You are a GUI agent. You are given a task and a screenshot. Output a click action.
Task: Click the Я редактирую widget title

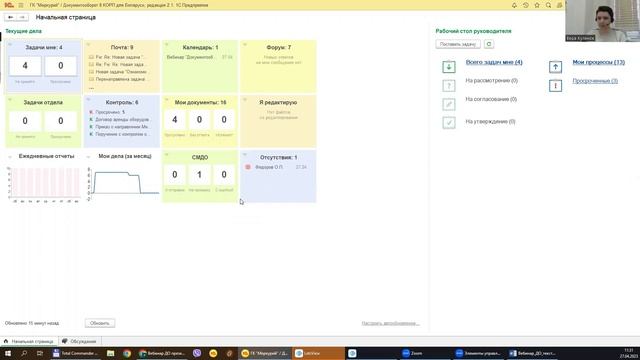(278, 102)
